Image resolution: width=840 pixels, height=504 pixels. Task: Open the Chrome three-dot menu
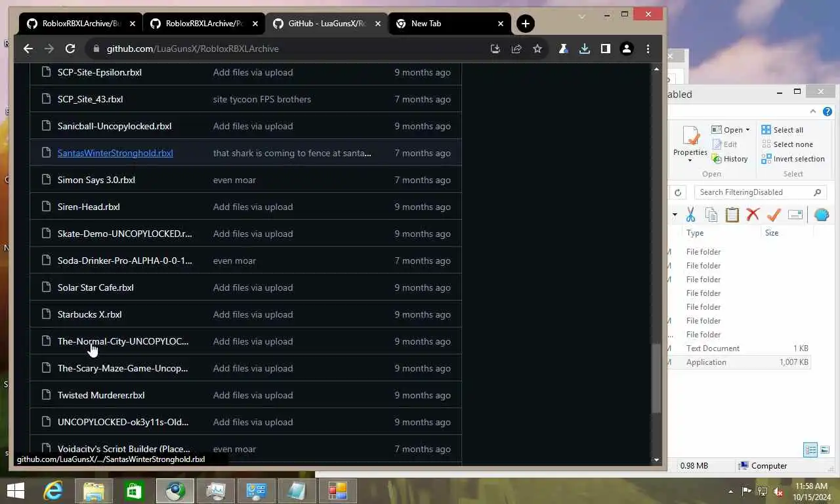tap(648, 49)
